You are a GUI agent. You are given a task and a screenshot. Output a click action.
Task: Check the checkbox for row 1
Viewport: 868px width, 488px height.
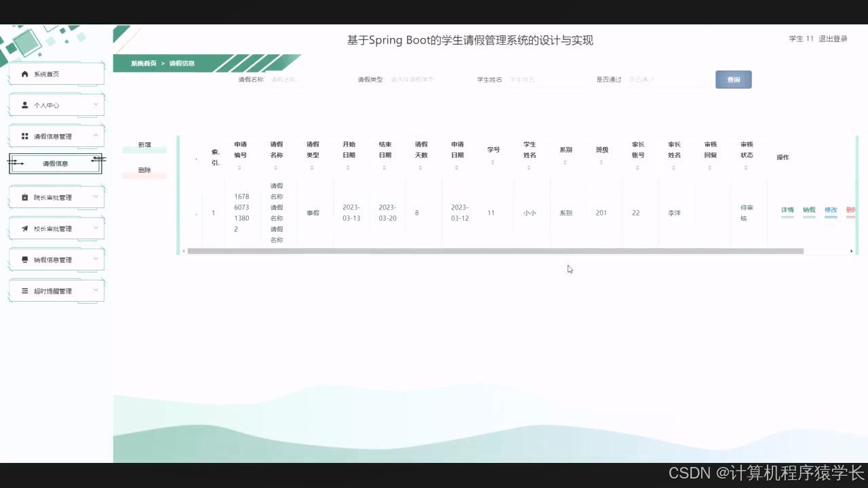click(195, 212)
